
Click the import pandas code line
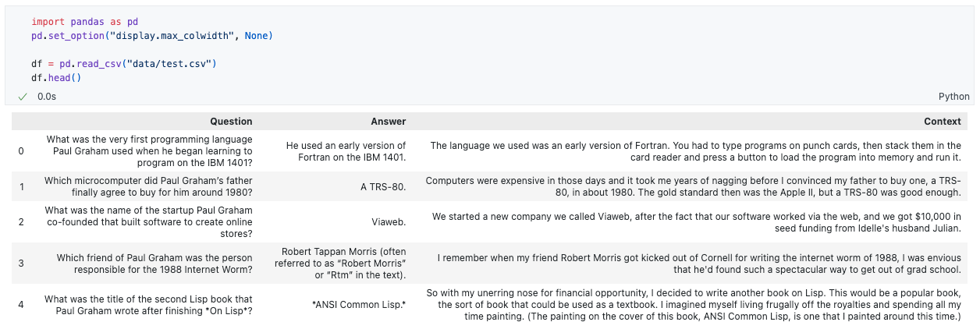coord(84,22)
